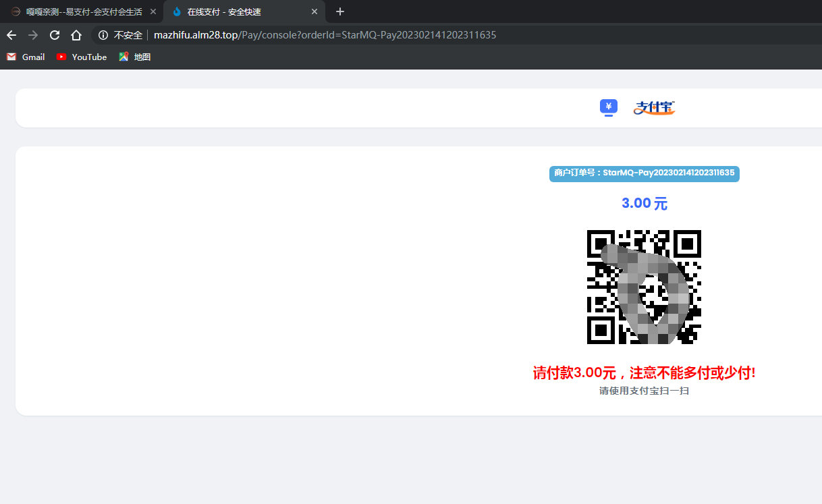Select the 支付宝 Alipay logo
This screenshot has width=822, height=504.
coord(654,107)
